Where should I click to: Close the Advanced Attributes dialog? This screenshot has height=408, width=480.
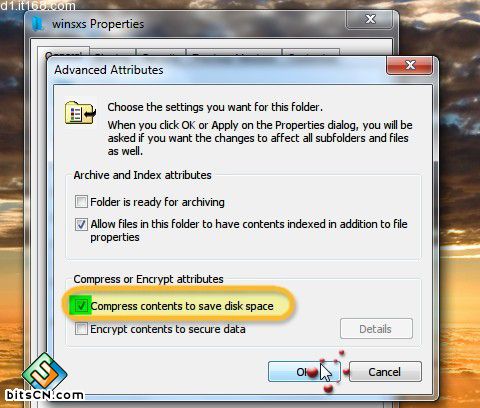point(410,65)
